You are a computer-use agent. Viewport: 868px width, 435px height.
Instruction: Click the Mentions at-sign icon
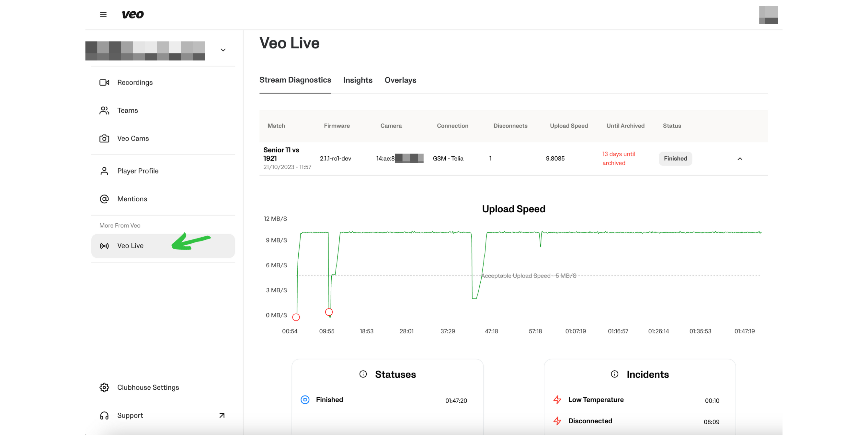pos(104,199)
